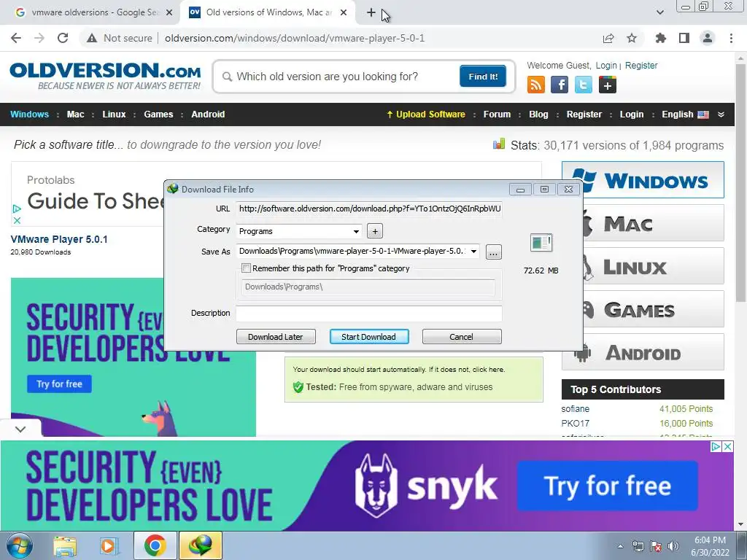The image size is (747, 560).
Task: Click the AdChoices triangle icon near Protolabs ad
Action: pos(17,209)
